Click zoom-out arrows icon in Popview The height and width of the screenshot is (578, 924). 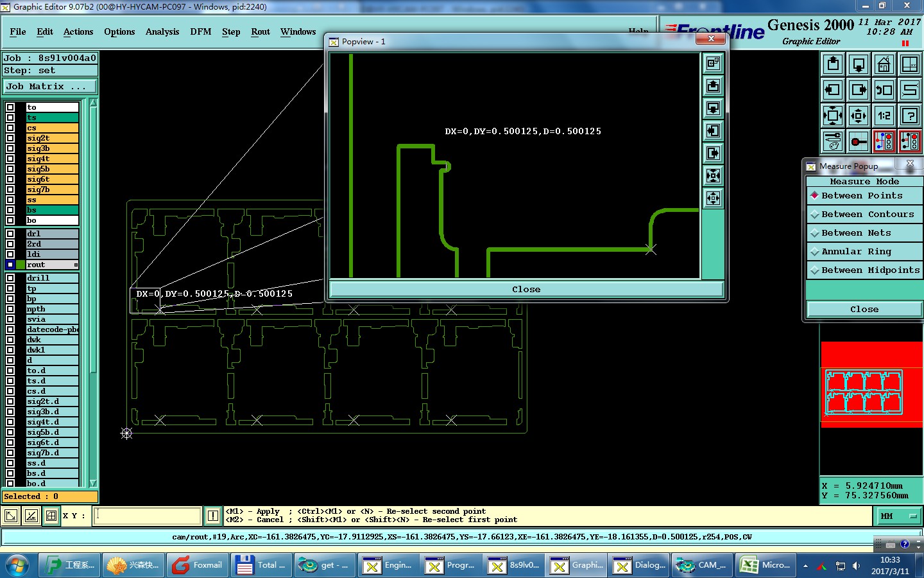click(713, 198)
